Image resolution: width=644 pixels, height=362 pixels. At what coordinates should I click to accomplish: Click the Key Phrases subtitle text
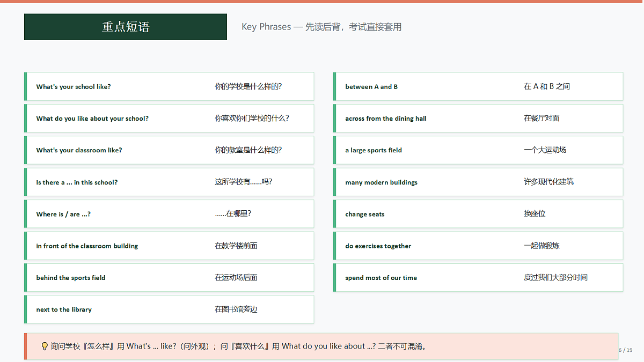[321, 27]
